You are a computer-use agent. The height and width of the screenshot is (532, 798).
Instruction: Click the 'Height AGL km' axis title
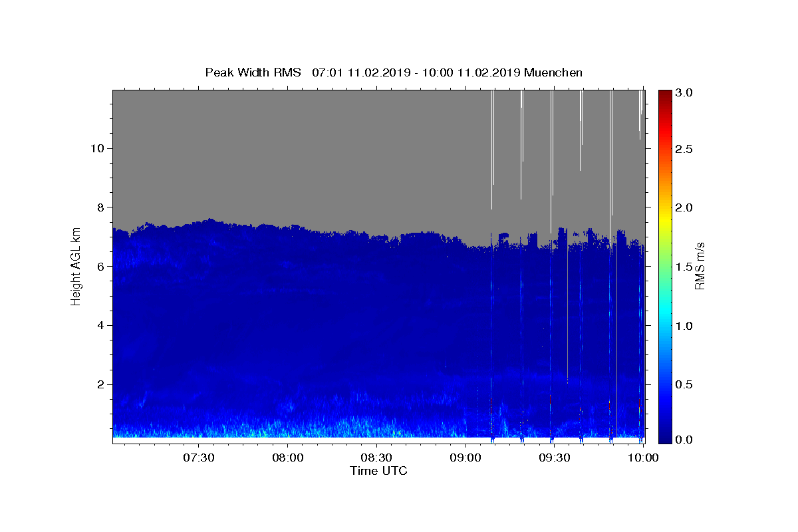[76, 267]
